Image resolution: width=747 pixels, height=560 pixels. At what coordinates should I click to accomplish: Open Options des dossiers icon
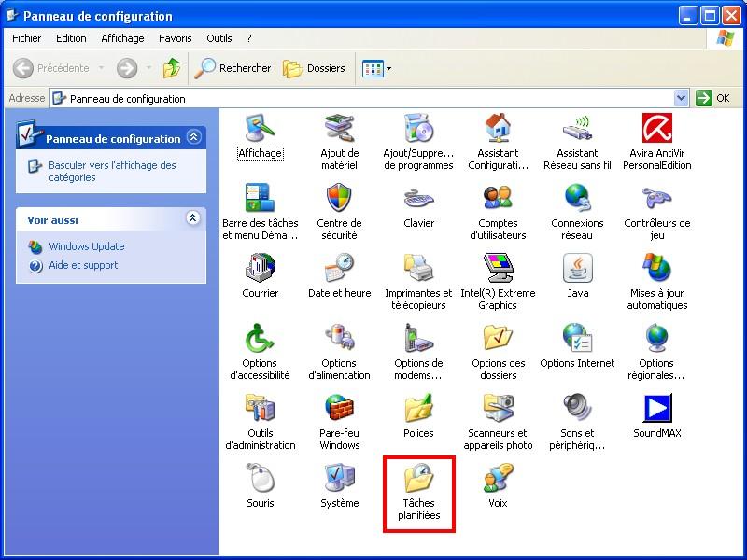coord(498,338)
